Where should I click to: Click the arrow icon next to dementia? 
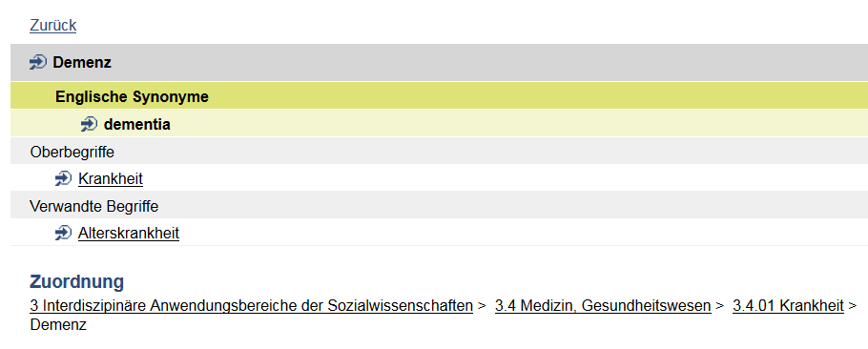89,125
